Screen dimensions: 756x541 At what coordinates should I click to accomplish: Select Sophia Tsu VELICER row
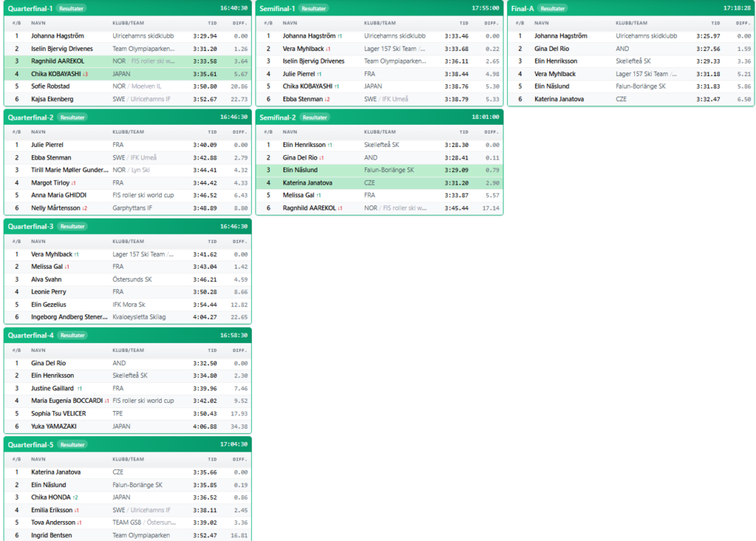128,414
